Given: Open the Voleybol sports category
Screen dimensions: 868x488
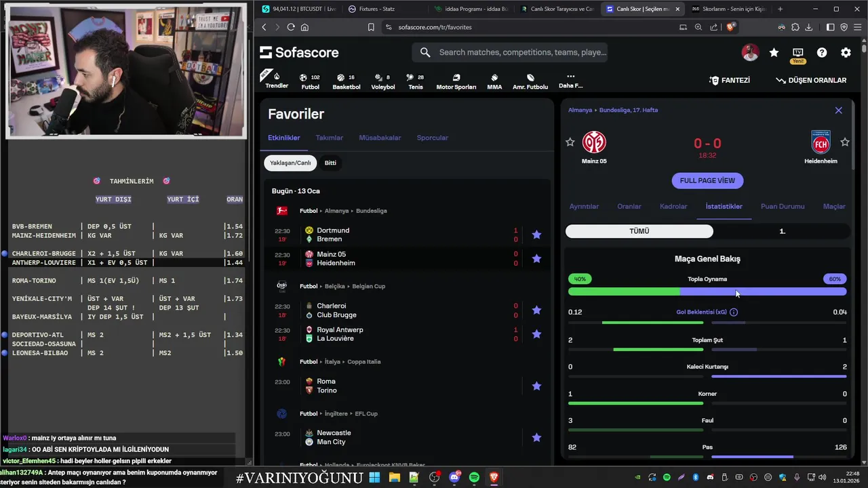Looking at the screenshot, I should click(383, 81).
